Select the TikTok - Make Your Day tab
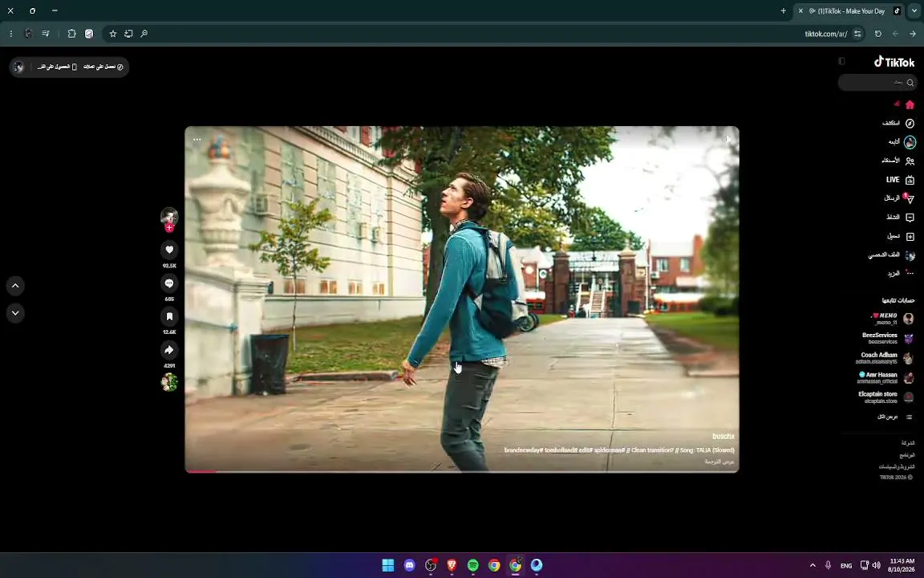The image size is (924, 578). (x=849, y=10)
